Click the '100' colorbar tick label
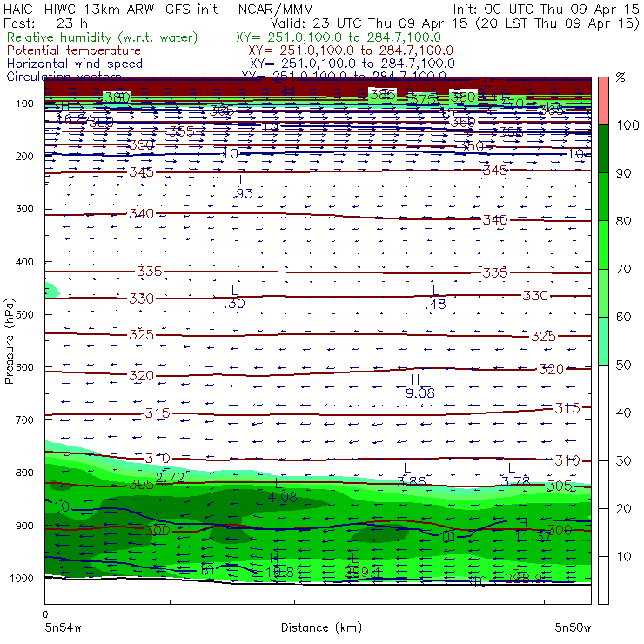 tap(627, 124)
